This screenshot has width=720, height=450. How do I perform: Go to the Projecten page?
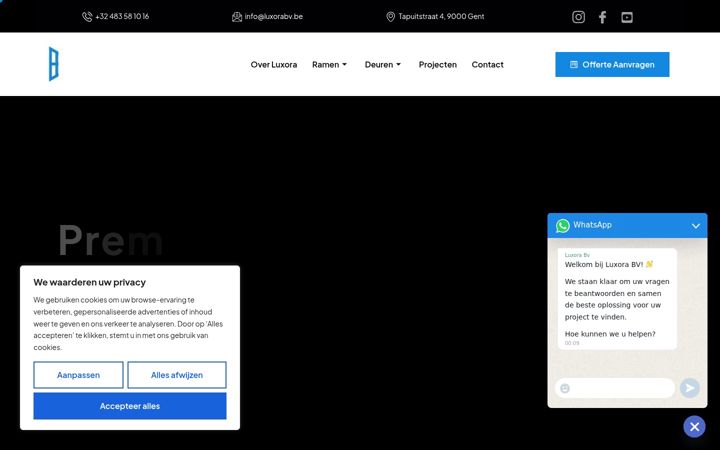[438, 65]
